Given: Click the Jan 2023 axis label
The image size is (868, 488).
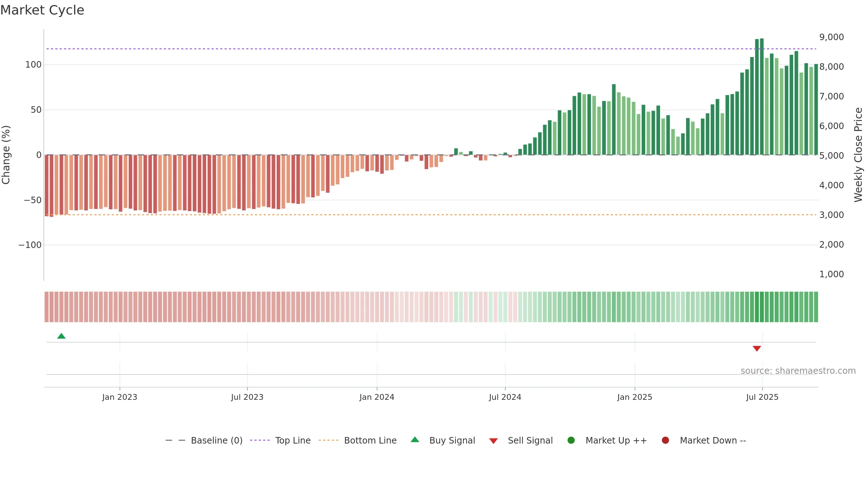Looking at the screenshot, I should click(x=120, y=397).
